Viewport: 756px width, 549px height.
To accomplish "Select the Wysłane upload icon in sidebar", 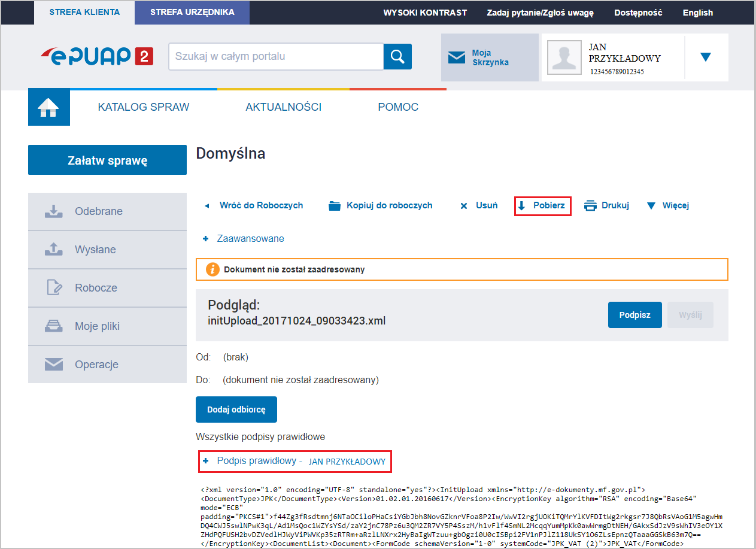I will (53, 249).
